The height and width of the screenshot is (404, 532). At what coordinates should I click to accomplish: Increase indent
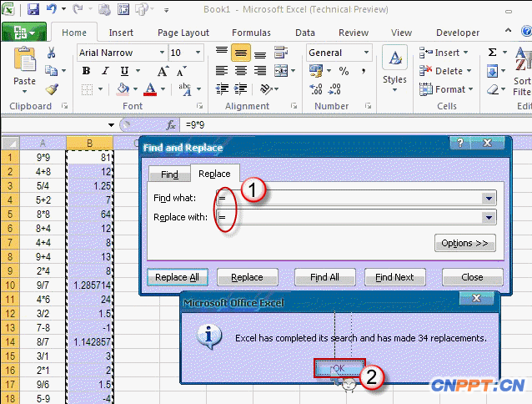pos(240,89)
